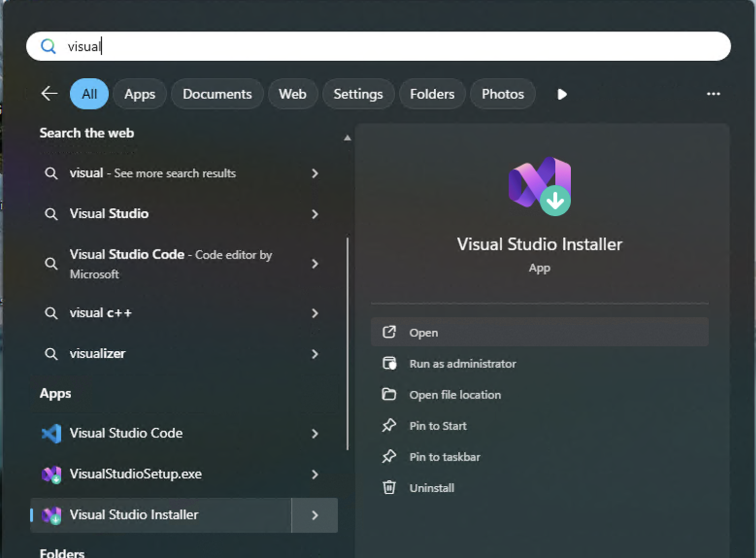Show more search filters with the arrow
756x558 pixels.
click(x=561, y=94)
